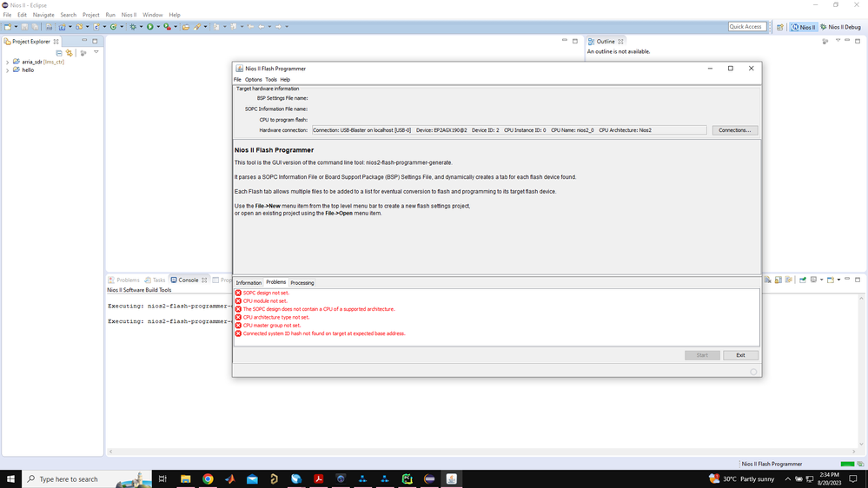Click the Save All icon in toolbar
The height and width of the screenshot is (488, 868).
(35, 27)
